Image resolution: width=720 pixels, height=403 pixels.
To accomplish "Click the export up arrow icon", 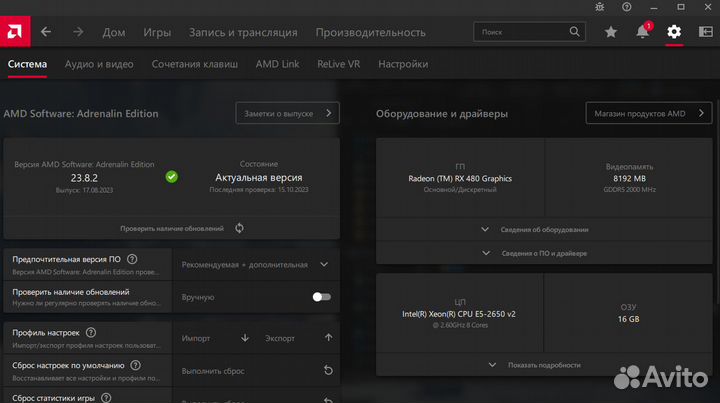I will pyautogui.click(x=328, y=338).
